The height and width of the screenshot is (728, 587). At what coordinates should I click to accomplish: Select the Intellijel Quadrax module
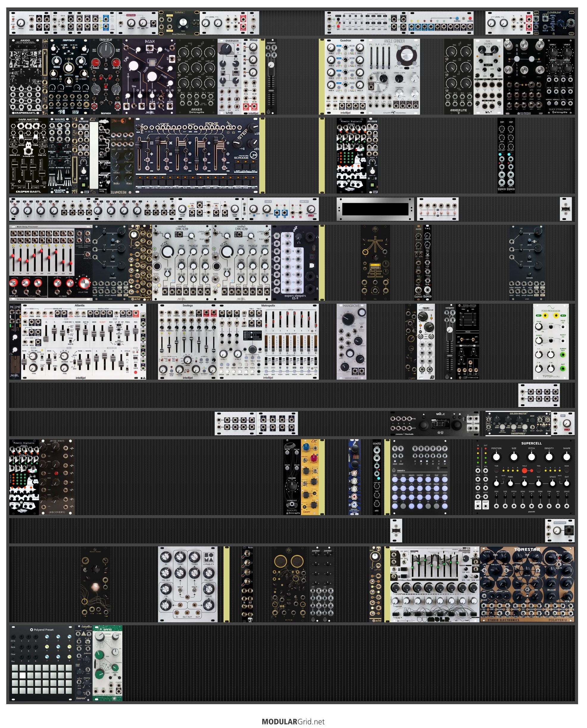[346, 77]
